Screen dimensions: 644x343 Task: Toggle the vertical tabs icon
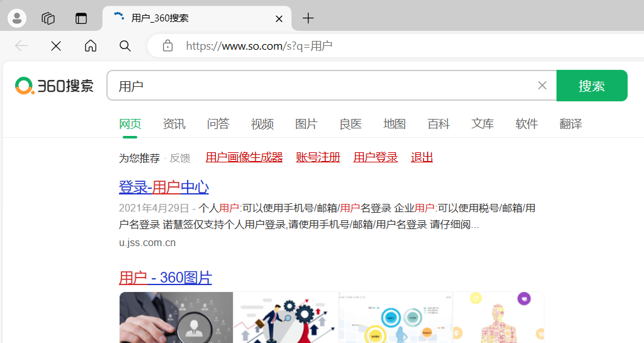pos(81,18)
